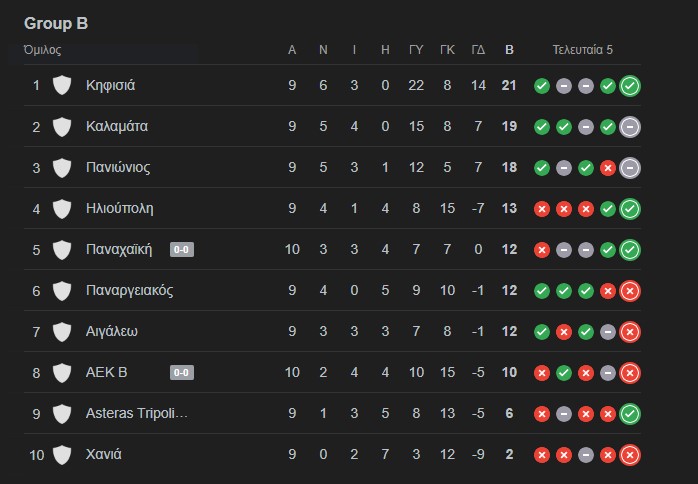Click the Ηλιούπολη team crest icon
Image resolution: width=698 pixels, height=484 pixels.
click(x=62, y=209)
